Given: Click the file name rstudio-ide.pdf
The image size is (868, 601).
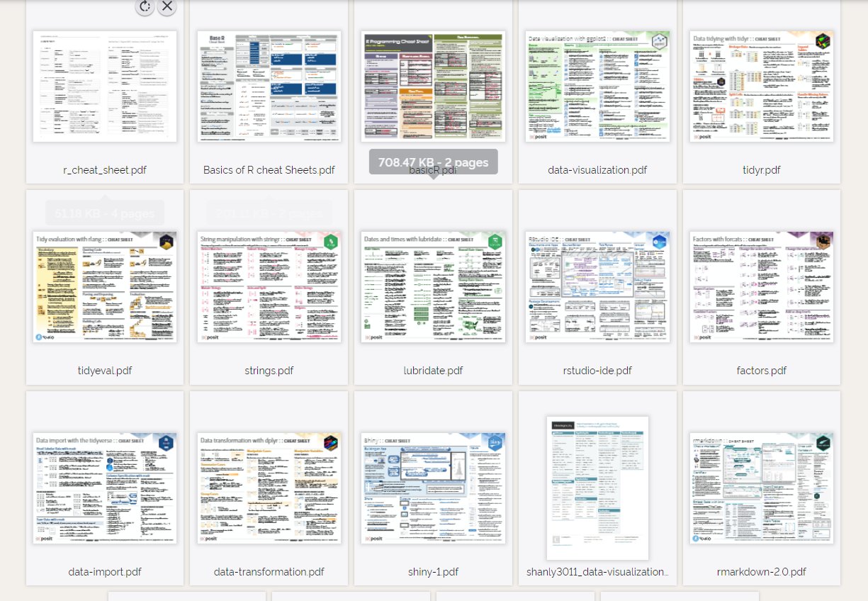Looking at the screenshot, I should click(x=597, y=371).
